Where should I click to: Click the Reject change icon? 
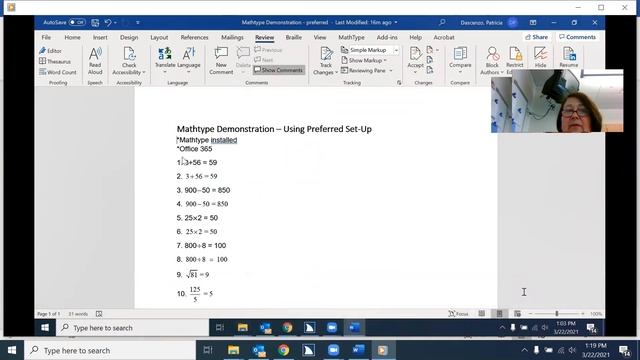coord(430,50)
